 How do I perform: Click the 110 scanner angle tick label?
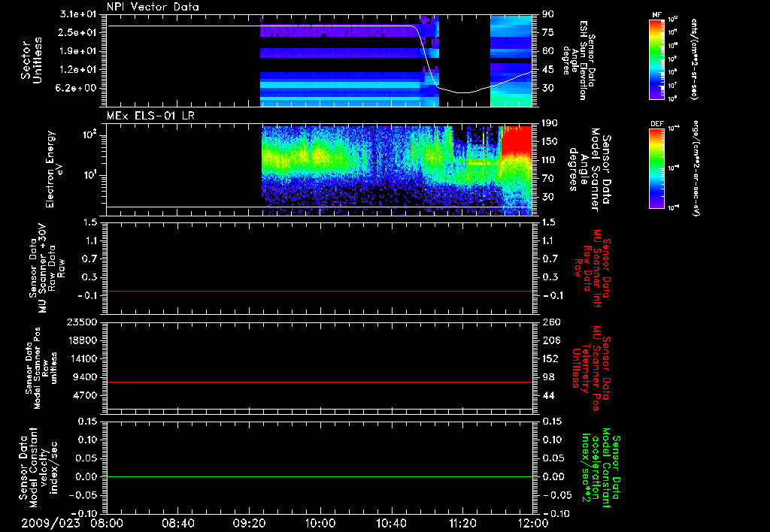(x=550, y=160)
